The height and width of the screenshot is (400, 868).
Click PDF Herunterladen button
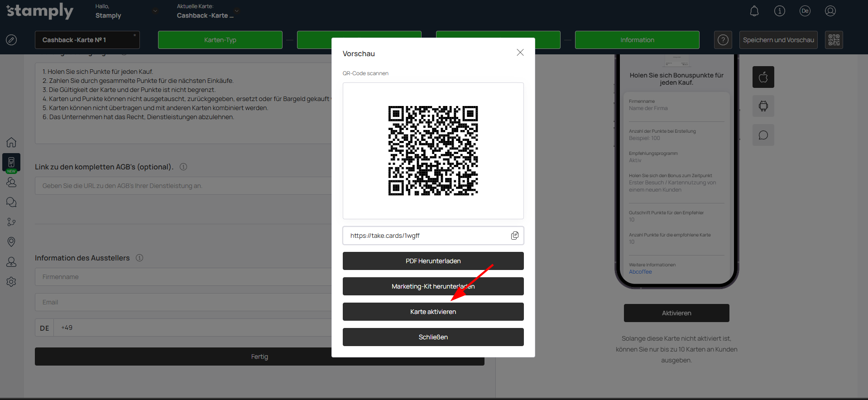point(433,261)
